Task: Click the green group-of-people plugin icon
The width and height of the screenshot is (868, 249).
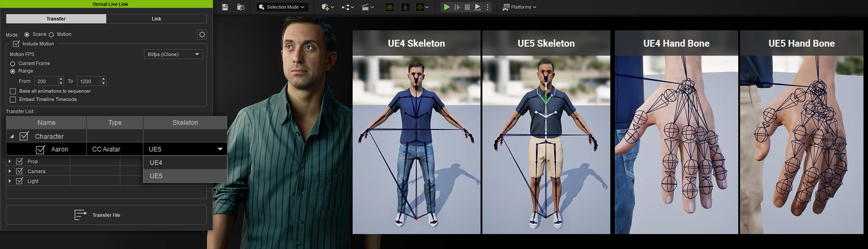Action: coord(389,7)
